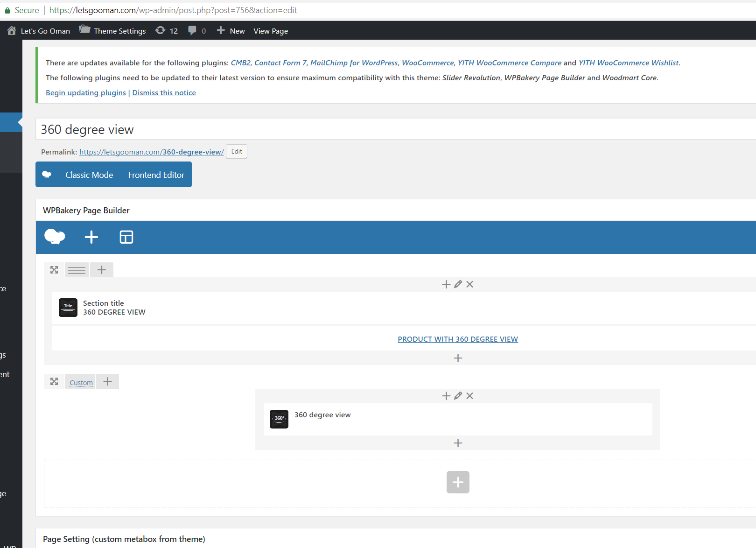Screen dimensions: 756x548
Task: Open Contact Form 7 update link
Action: coord(280,63)
